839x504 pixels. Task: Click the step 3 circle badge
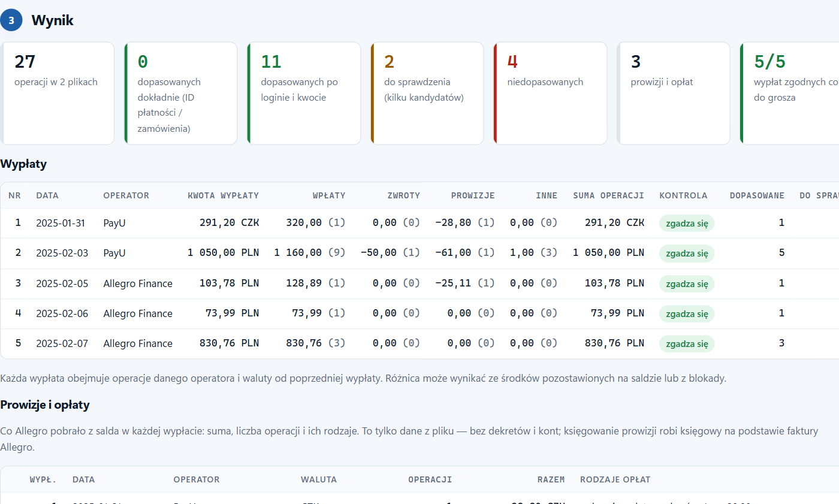pos(11,20)
